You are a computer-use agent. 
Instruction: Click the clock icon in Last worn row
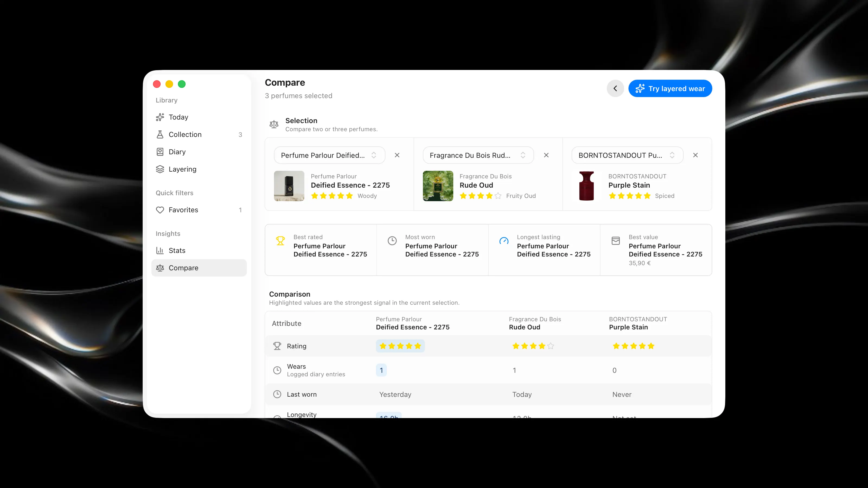pos(277,394)
